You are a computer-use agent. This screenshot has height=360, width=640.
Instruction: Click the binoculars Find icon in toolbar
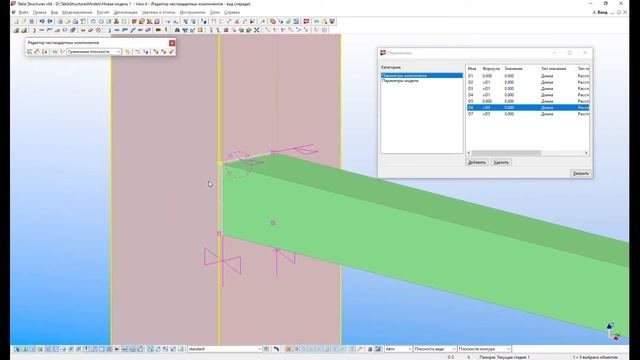tap(177, 30)
